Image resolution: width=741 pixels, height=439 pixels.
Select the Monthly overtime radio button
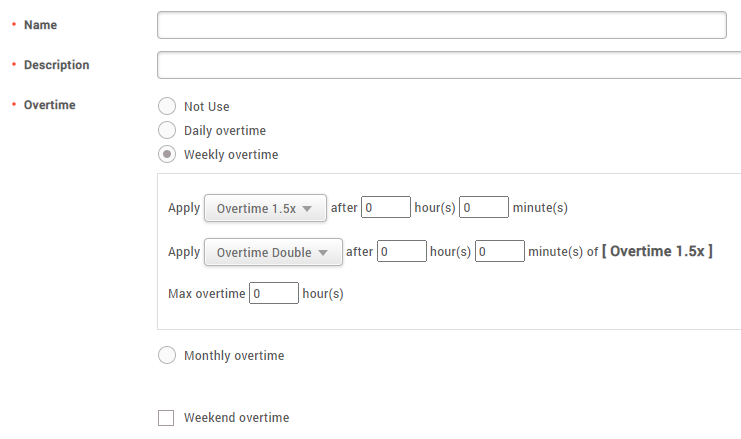[x=167, y=356]
